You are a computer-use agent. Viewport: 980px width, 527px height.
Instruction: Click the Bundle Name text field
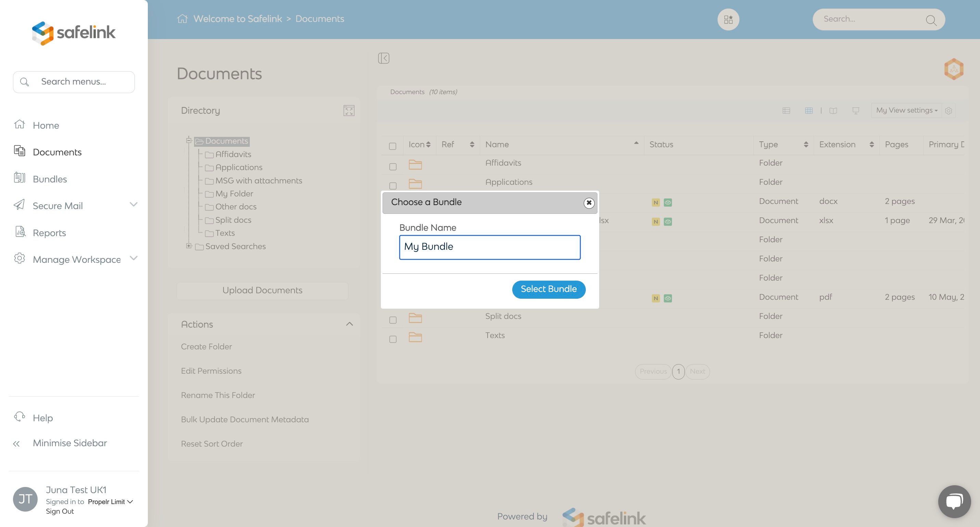pyautogui.click(x=489, y=247)
